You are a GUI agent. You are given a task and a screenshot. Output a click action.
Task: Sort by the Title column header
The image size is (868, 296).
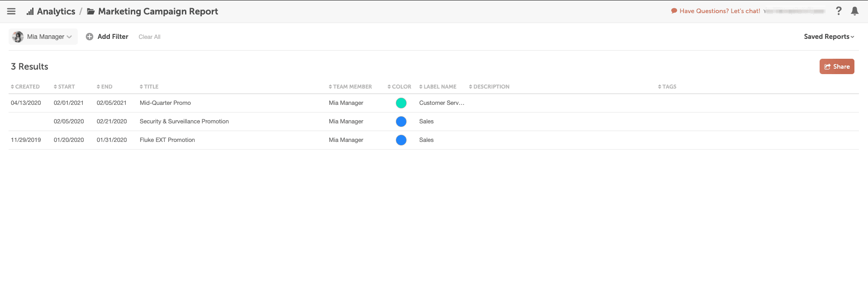(x=149, y=87)
